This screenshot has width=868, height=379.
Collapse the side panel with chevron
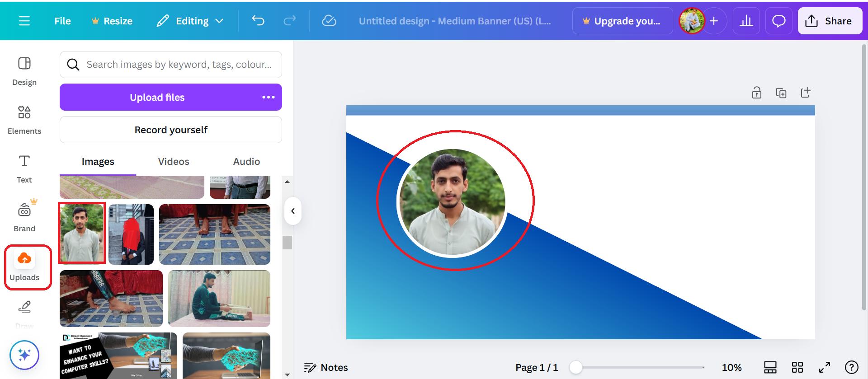pos(293,211)
